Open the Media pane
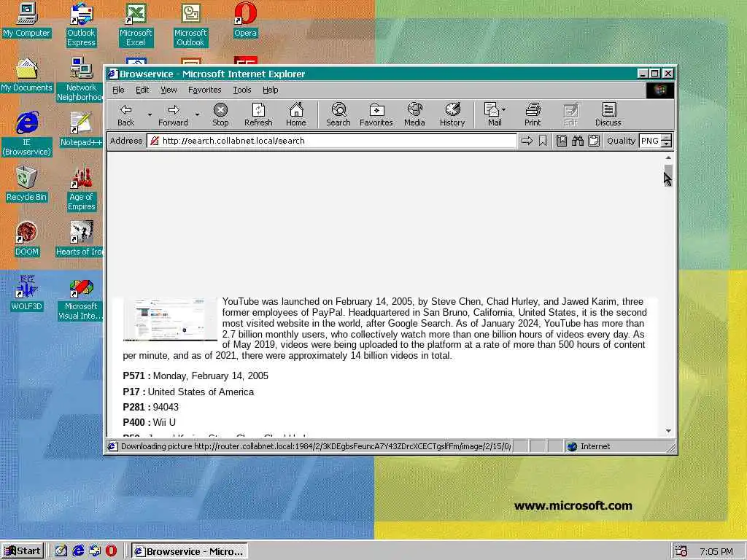 414,114
